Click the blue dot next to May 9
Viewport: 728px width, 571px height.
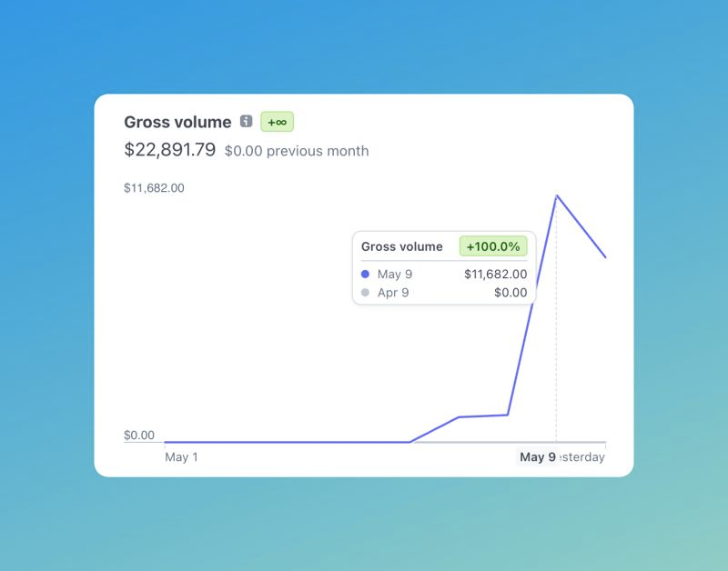(x=365, y=274)
